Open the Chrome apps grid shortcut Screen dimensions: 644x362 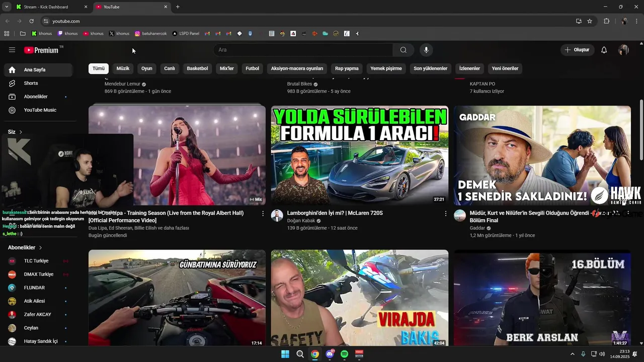[x=7, y=34]
